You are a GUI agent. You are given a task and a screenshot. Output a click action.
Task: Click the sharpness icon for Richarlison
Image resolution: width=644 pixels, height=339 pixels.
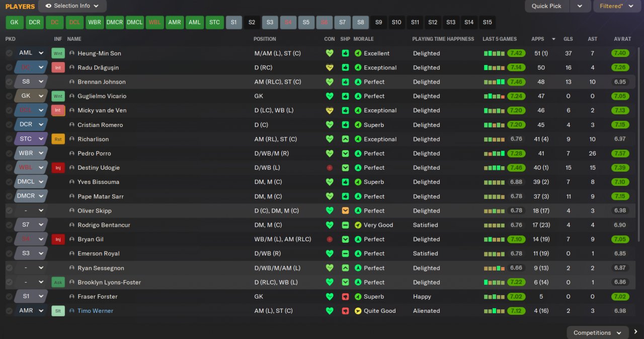(345, 139)
